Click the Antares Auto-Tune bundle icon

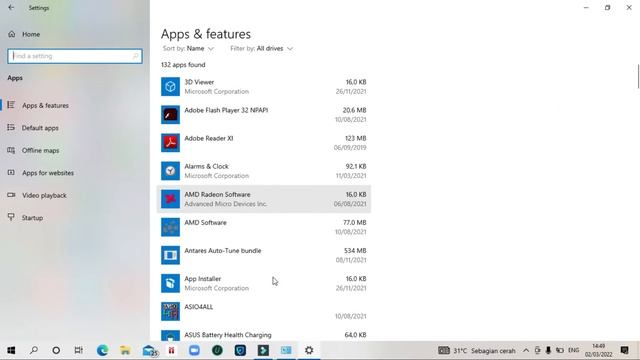pyautogui.click(x=170, y=256)
